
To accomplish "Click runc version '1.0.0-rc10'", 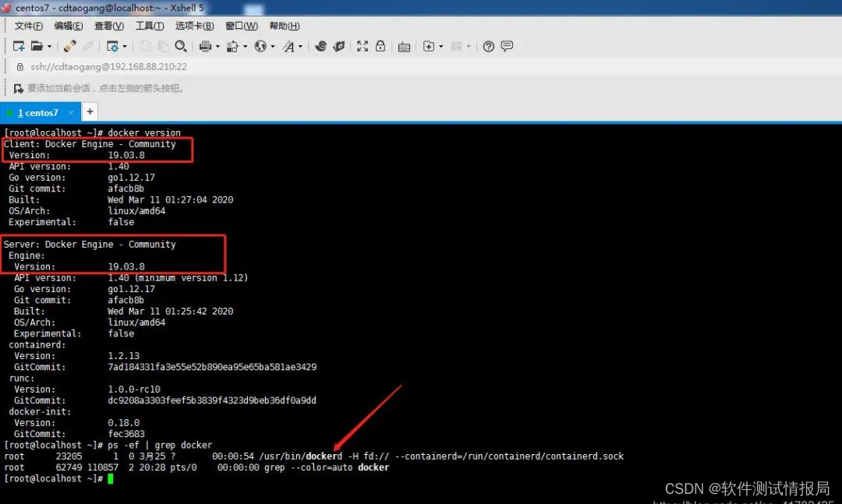I will click(x=134, y=389).
